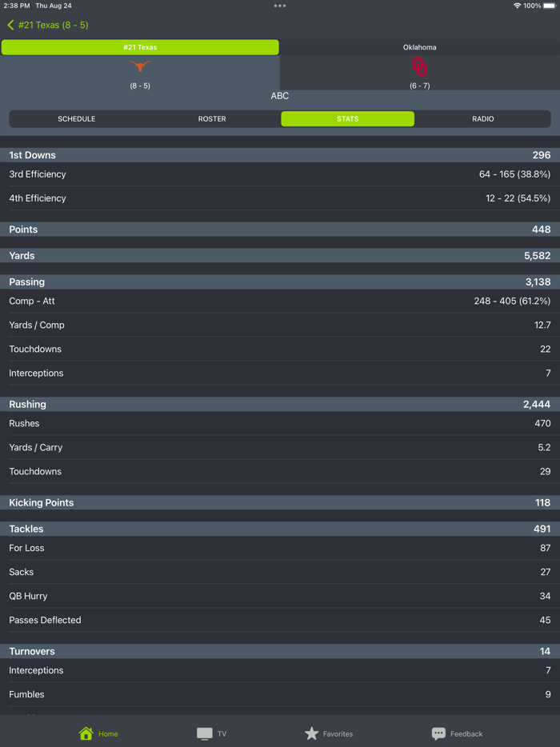
Task: Select the Yards / Comp row
Action: point(280,325)
